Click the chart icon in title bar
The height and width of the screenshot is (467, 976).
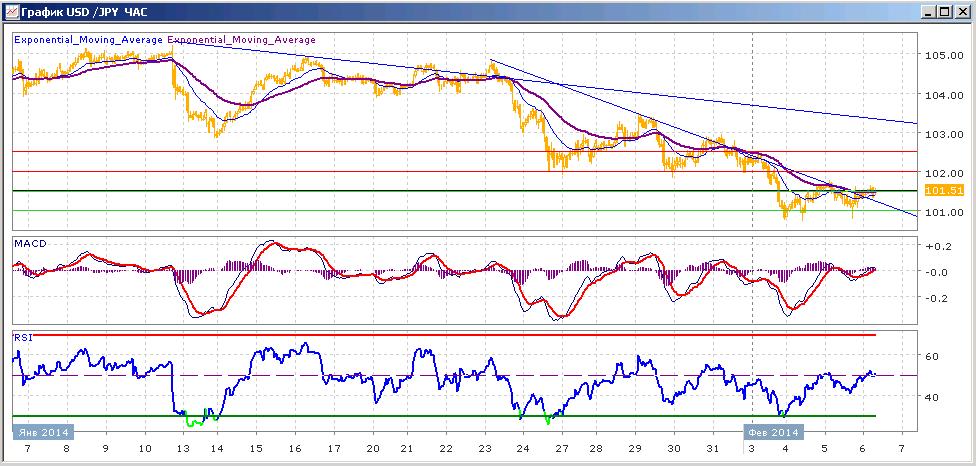(11, 11)
